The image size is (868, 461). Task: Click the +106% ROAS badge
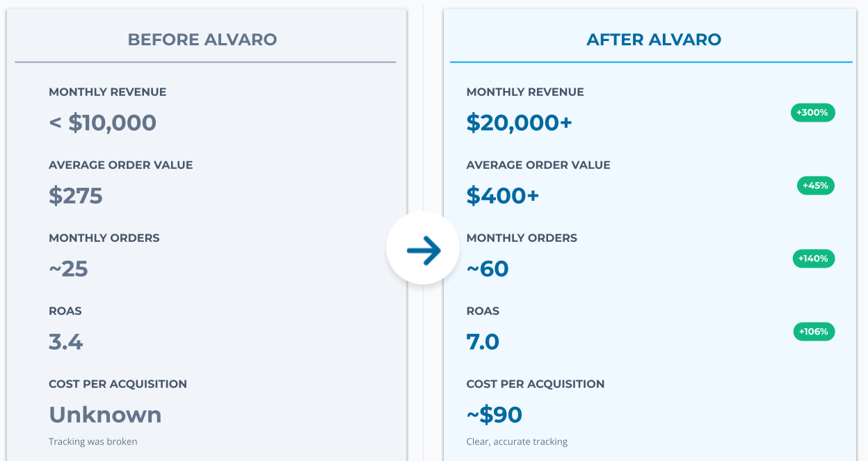coord(813,332)
